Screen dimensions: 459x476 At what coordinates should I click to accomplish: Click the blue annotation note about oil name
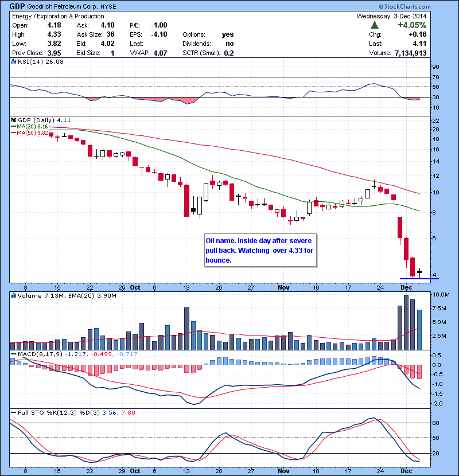coord(260,250)
